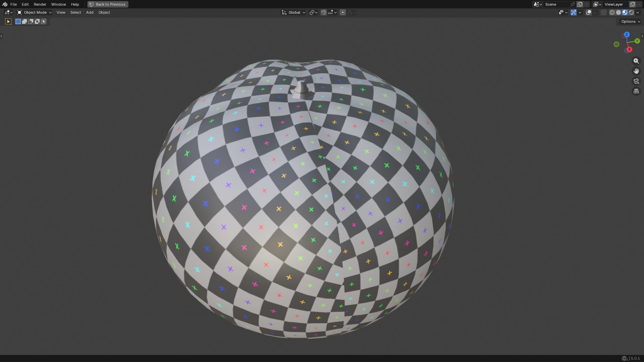Open the File menu

tap(13, 4)
